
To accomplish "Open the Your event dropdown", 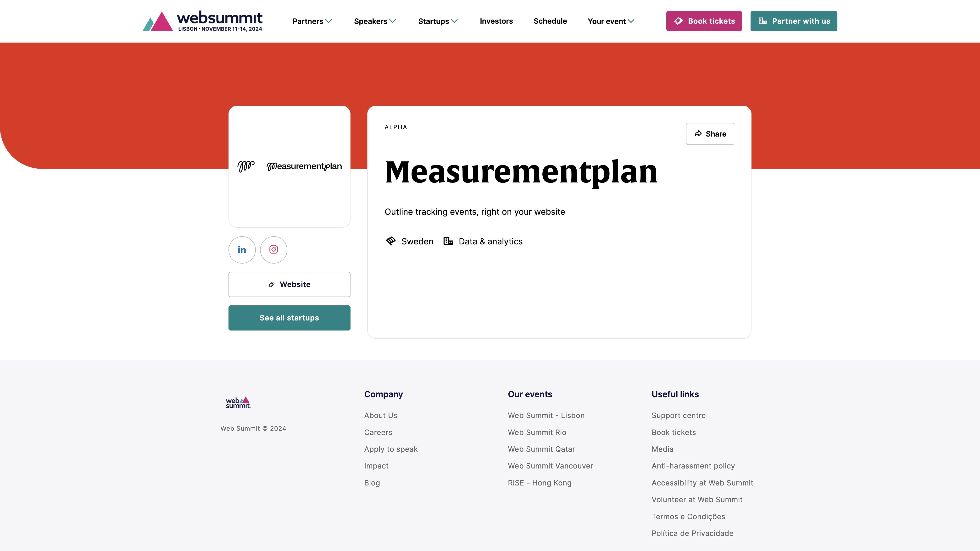I will click(611, 21).
